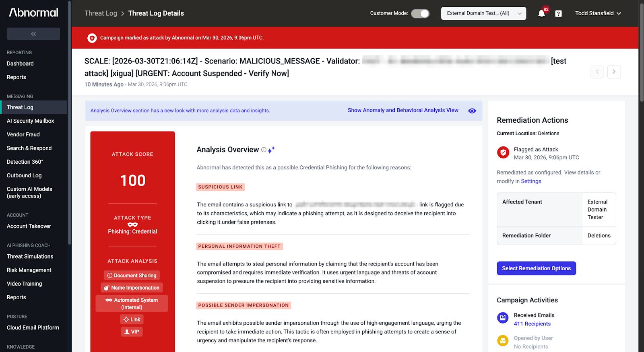This screenshot has height=352, width=644.
Task: Open Vendor Fraud page
Action: pyautogui.click(x=23, y=134)
